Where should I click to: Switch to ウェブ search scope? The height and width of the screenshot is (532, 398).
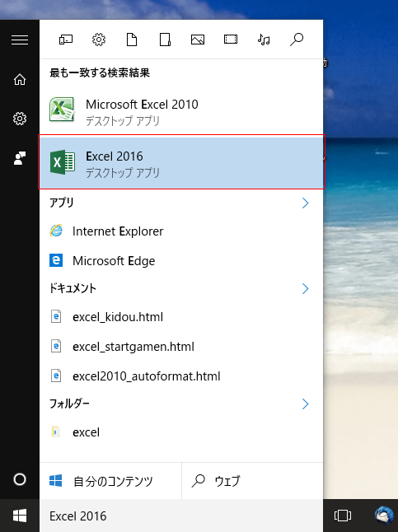[x=252, y=481]
